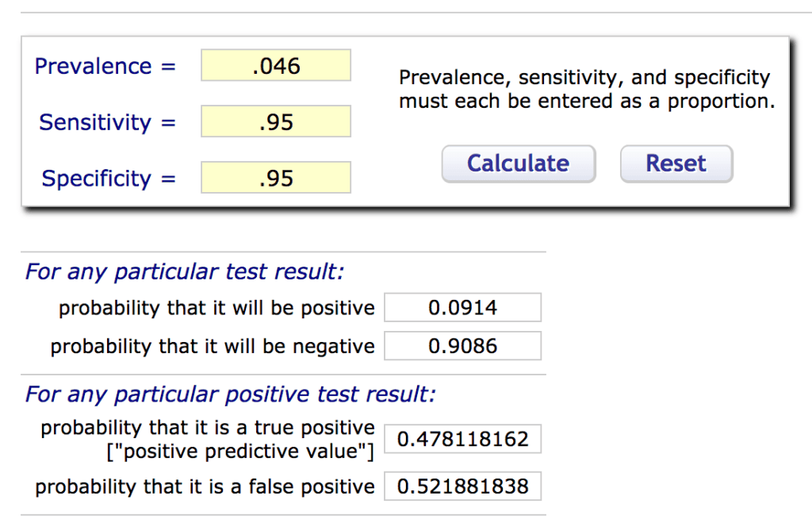Click the "probability that it is a false positive" label
Screen dimensions: 812x523
pyautogui.click(x=205, y=486)
